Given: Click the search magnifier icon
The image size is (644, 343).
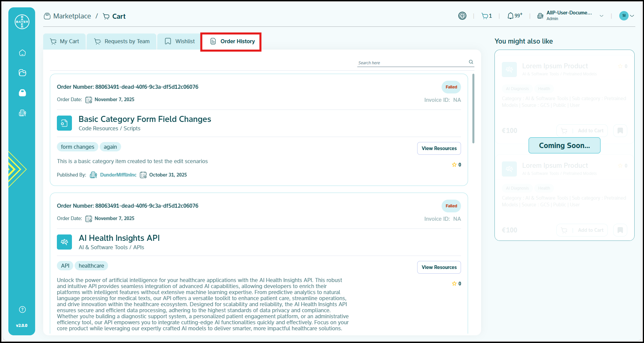Looking at the screenshot, I should coord(471,62).
